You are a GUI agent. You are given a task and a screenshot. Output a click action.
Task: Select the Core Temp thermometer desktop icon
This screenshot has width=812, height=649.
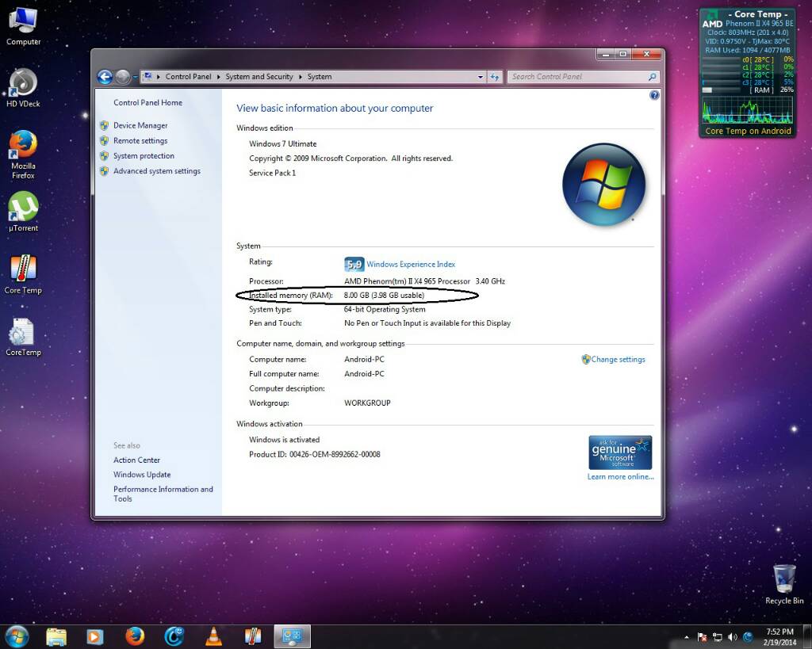23,274
